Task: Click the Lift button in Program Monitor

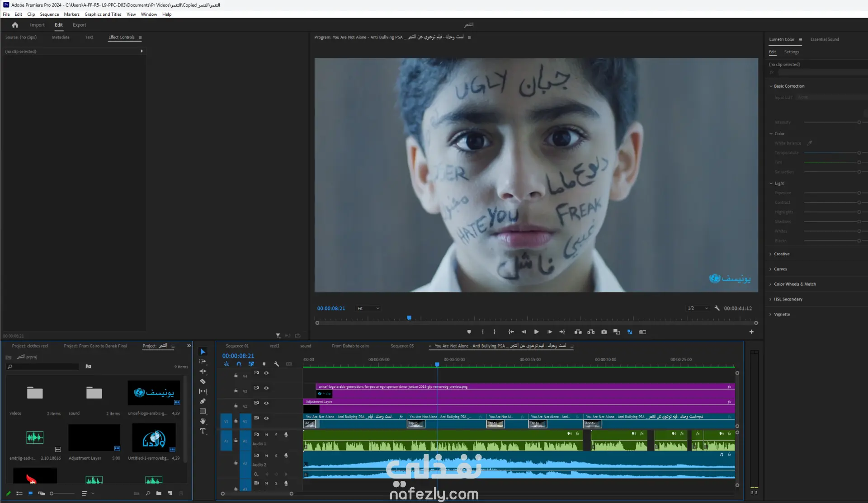Action: point(578,332)
